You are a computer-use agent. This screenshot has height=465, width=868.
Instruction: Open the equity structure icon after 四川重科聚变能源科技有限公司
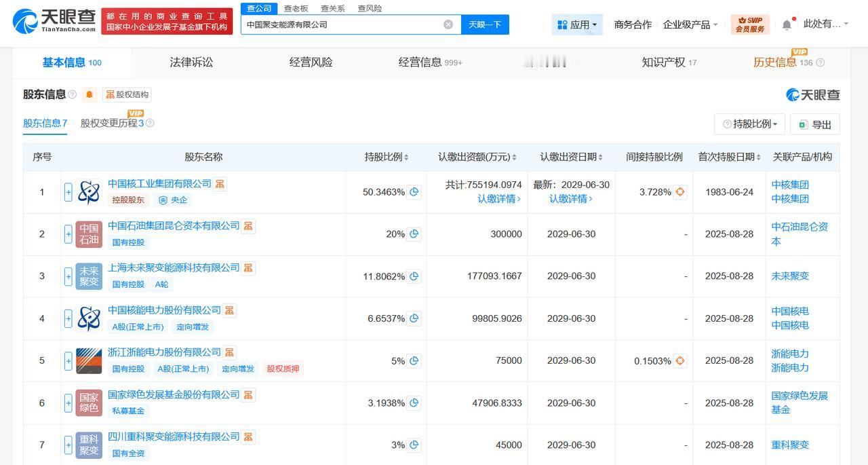[x=248, y=436]
